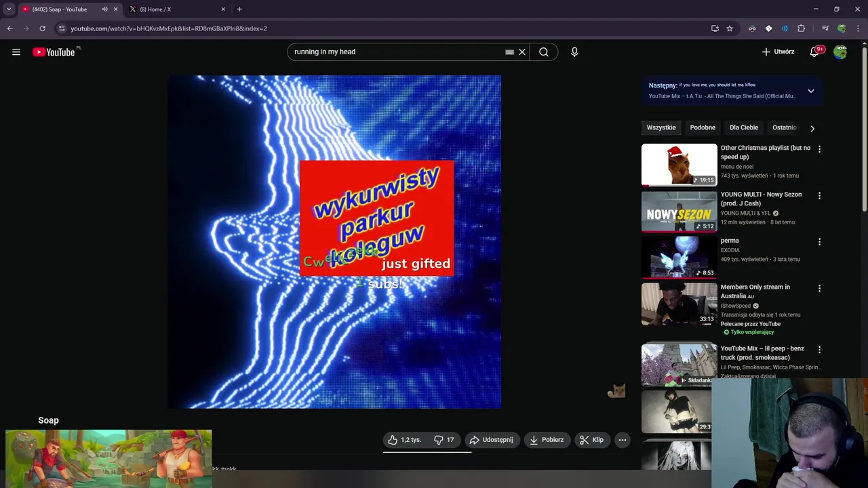Click the IShowSpeed channel name

coord(736,306)
